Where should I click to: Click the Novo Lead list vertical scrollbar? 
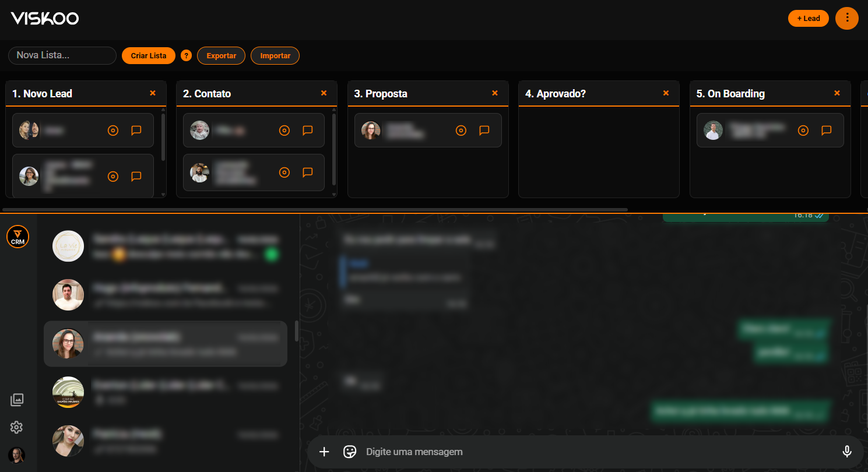tap(163, 137)
